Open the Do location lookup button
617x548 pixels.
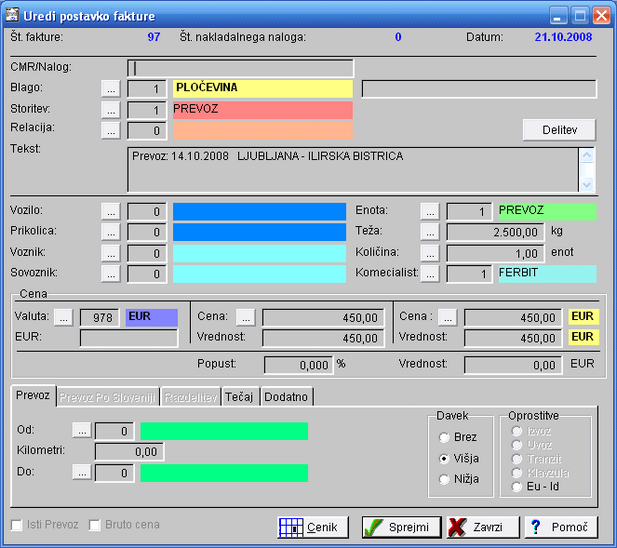[82, 472]
